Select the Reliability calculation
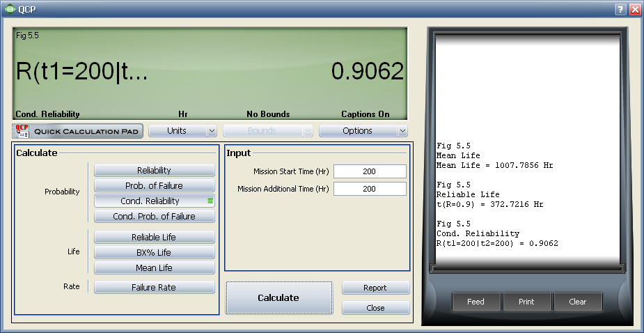The height and width of the screenshot is (333, 644). click(155, 170)
